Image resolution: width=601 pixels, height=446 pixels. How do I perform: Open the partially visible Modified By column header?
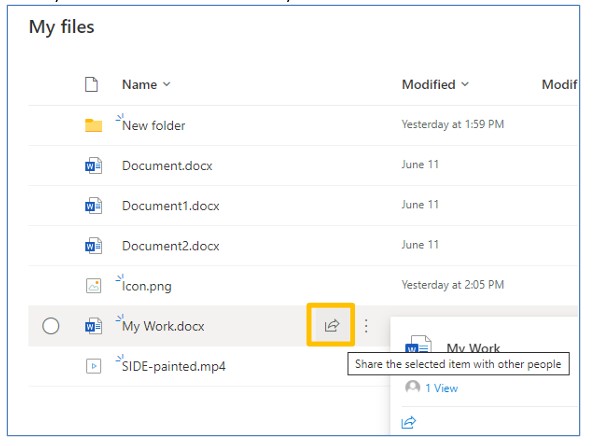click(560, 85)
